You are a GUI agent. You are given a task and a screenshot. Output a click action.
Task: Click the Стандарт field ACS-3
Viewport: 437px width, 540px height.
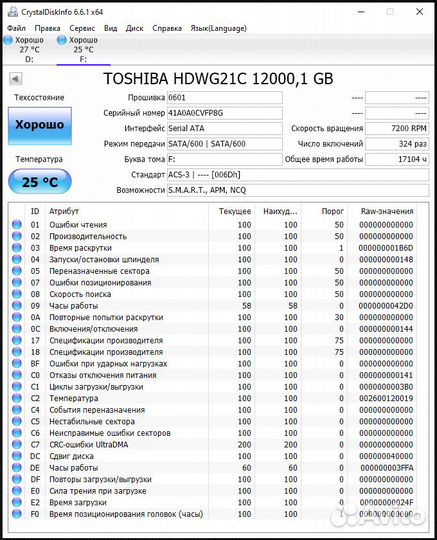tap(298, 175)
